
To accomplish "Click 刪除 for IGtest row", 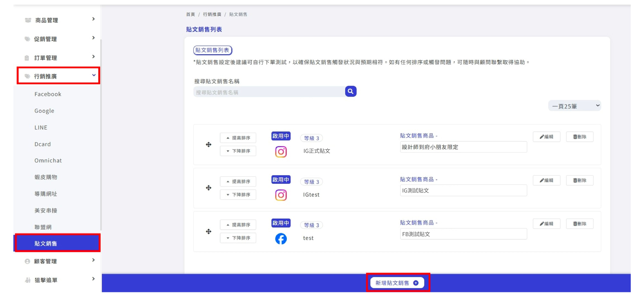I will tap(579, 181).
